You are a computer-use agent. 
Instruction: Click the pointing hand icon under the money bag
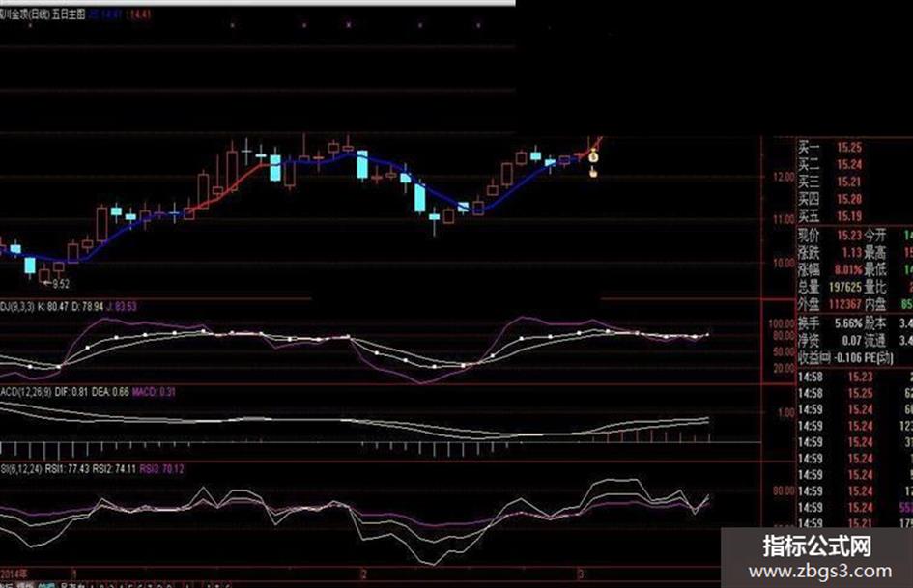click(593, 172)
